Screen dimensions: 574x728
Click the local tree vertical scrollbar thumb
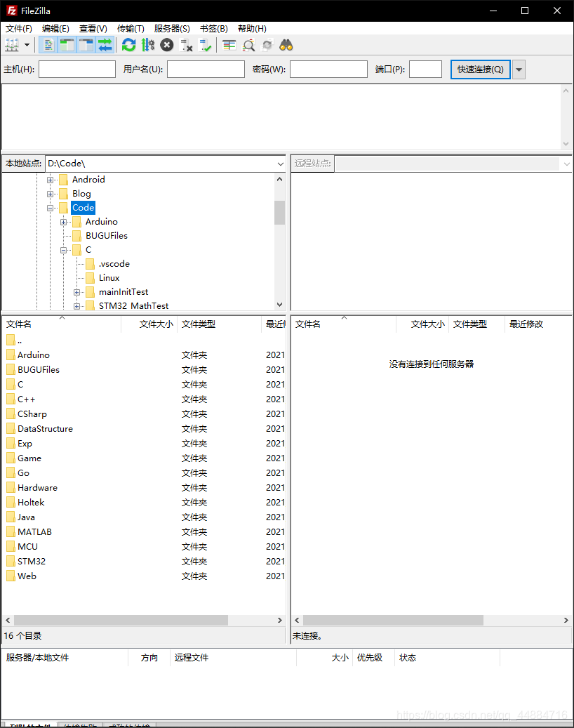[x=279, y=213]
